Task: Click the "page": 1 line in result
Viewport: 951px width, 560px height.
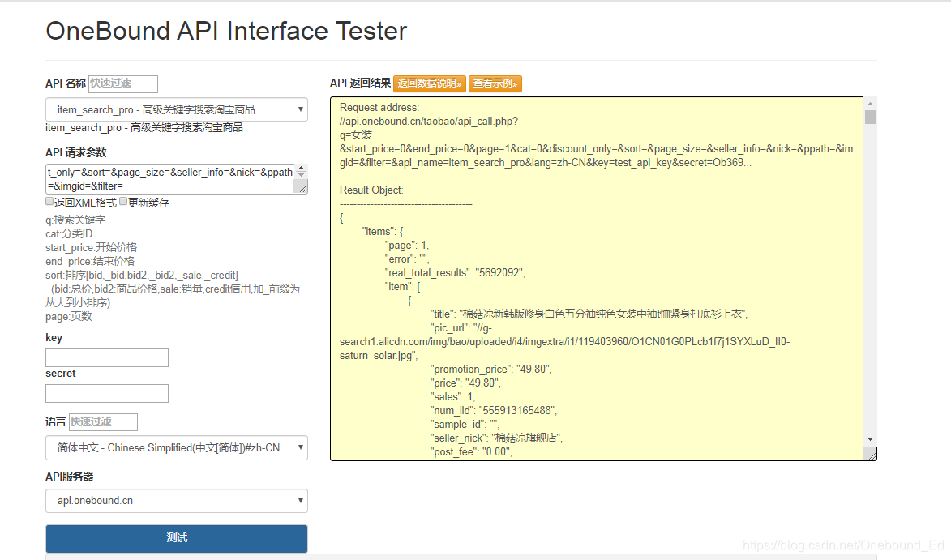Action: (407, 245)
